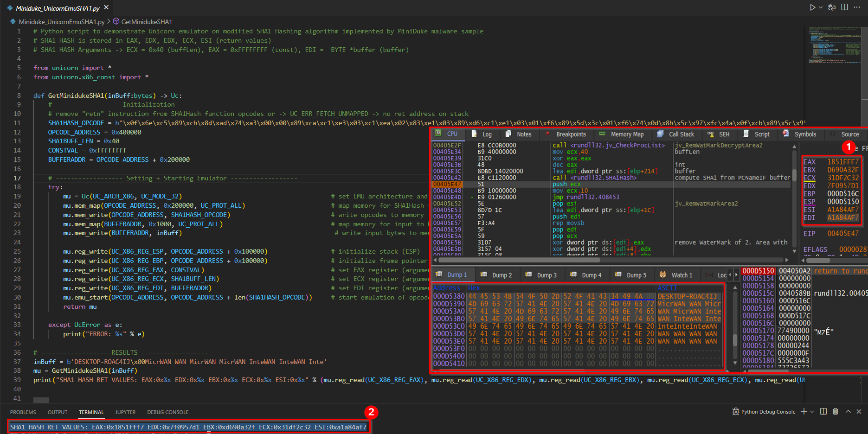
Task: Select disassembly row at address 00405E47
Action: pyautogui.click(x=611, y=184)
